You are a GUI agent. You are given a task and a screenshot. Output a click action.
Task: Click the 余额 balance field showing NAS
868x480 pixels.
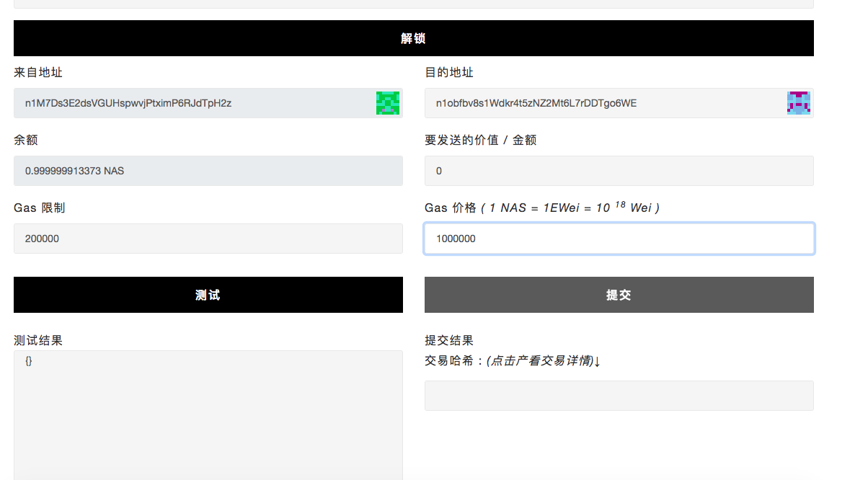[208, 171]
